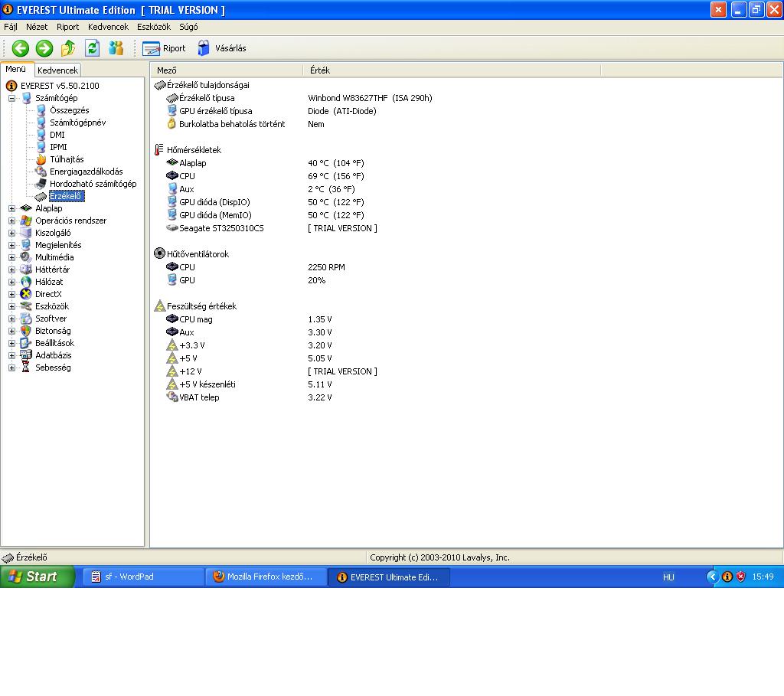The image size is (784, 696).
Task: Select the Számítógépnév tree item
Action: pos(77,123)
